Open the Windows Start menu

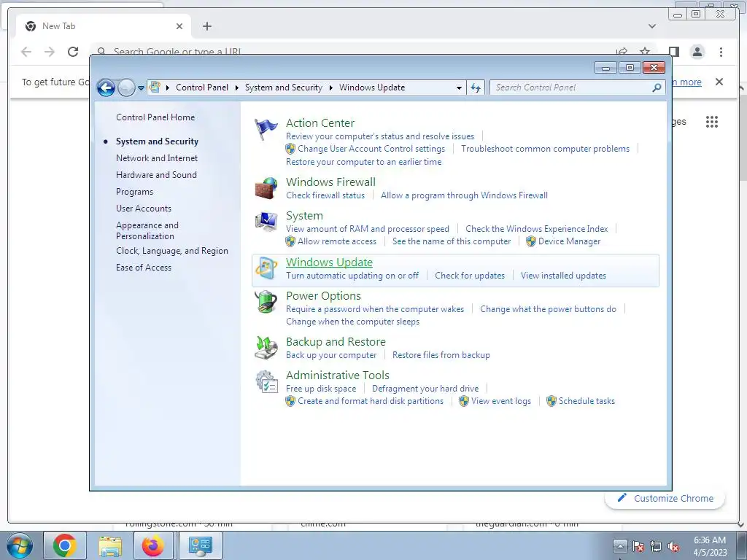(19, 545)
